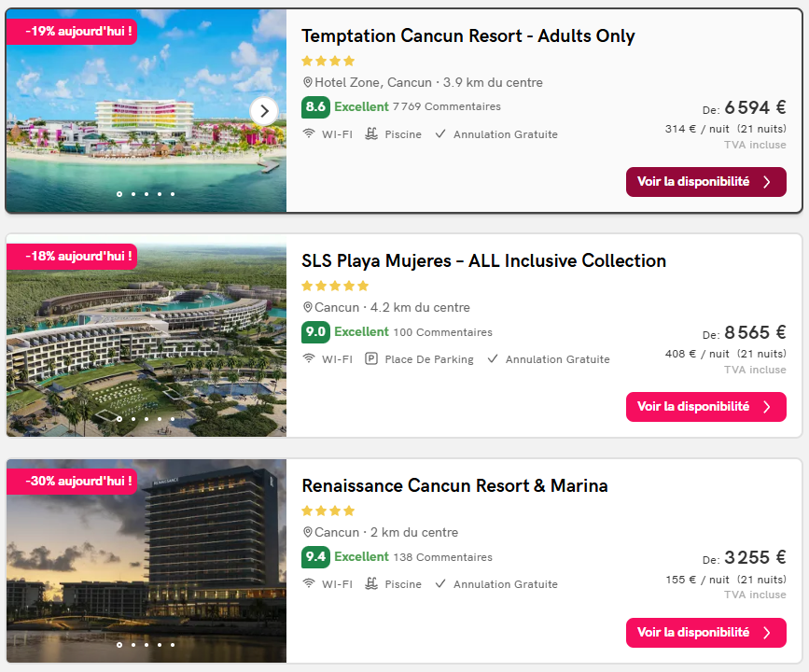This screenshot has height=672, width=809.
Task: Click the location pin icon next to Hotel Zone, Cancun
Action: pos(308,82)
